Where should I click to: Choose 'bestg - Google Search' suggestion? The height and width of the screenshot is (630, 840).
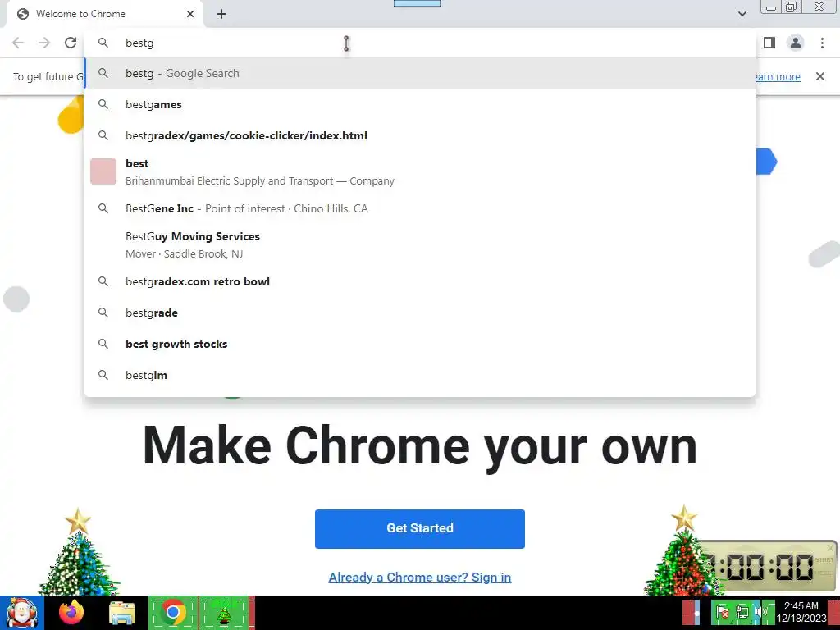(x=420, y=73)
